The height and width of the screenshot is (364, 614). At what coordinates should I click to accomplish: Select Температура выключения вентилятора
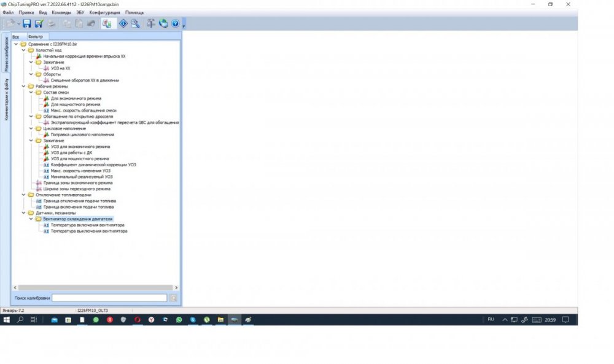point(89,231)
